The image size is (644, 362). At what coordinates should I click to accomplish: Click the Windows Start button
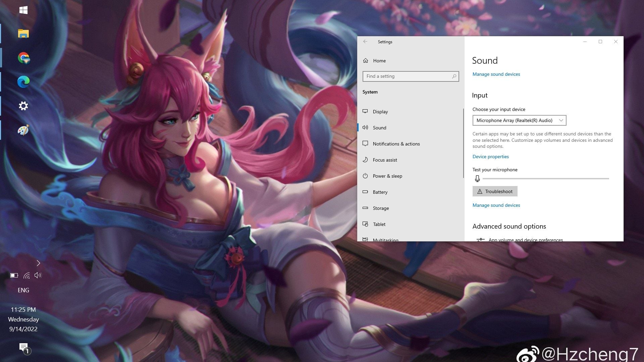pyautogui.click(x=23, y=10)
